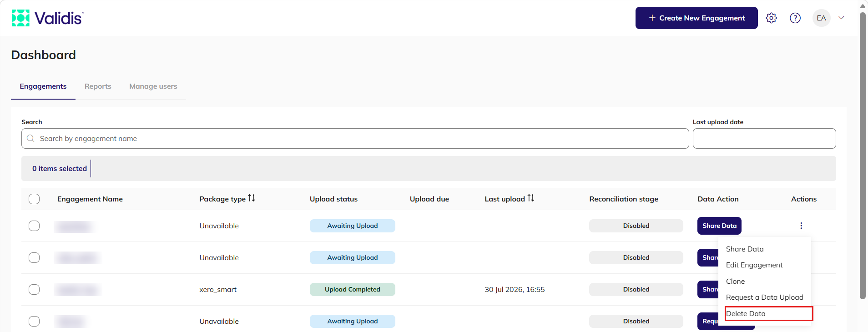Toggle the select-all checkbox in header
Screen dimensions: 868x332
(34, 199)
